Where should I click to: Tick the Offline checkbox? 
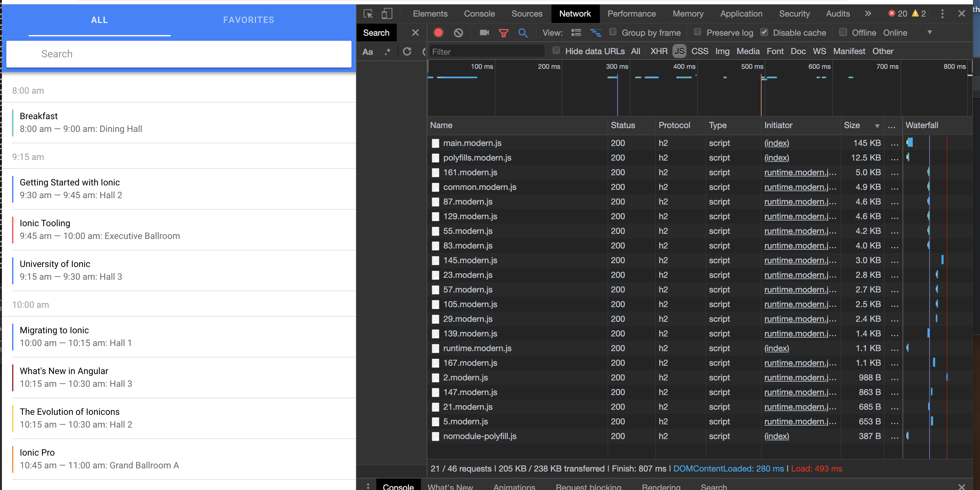point(843,32)
